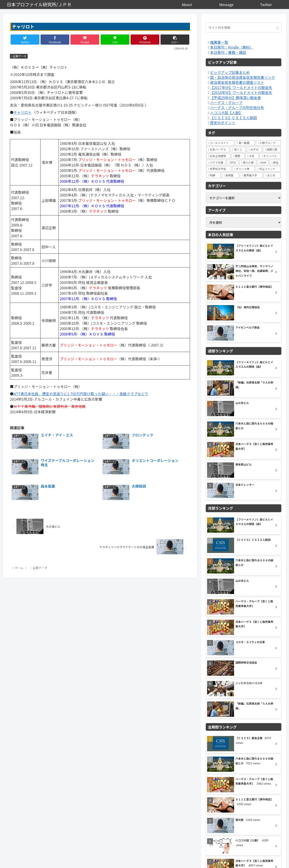Open 本日発刊：書籍・雑誌 link
Screen dimensions: 289x868
tap(228, 53)
